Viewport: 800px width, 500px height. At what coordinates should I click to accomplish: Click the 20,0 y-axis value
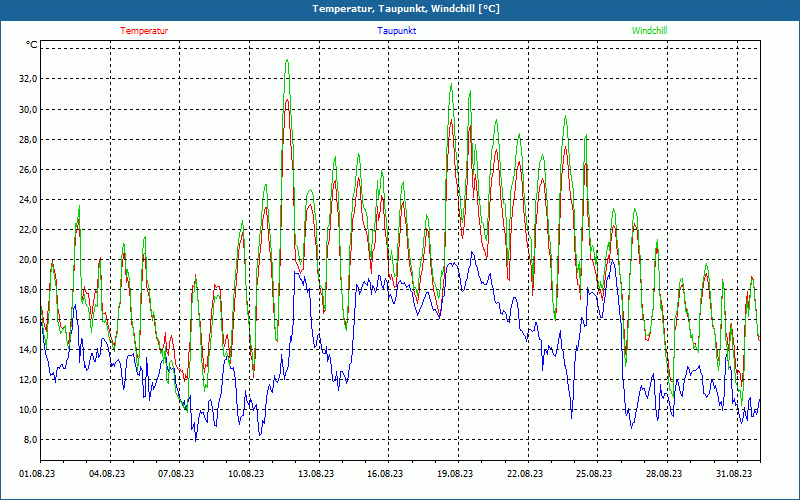tap(28, 260)
